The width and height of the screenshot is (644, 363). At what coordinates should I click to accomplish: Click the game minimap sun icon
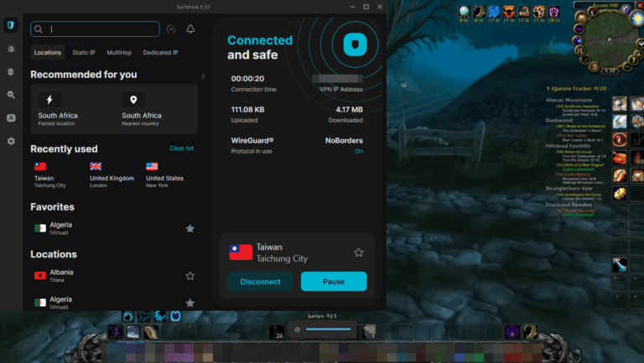pos(637,18)
